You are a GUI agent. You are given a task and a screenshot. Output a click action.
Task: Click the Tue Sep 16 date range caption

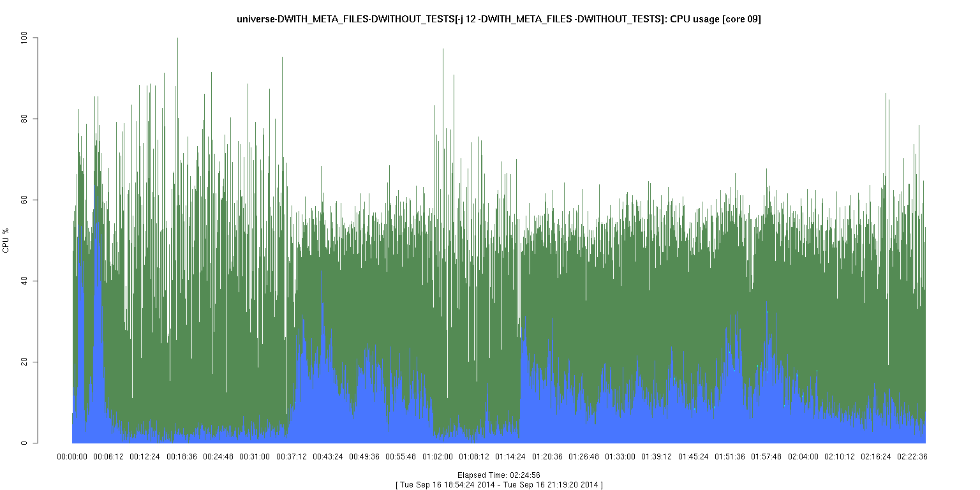pyautogui.click(x=498, y=485)
